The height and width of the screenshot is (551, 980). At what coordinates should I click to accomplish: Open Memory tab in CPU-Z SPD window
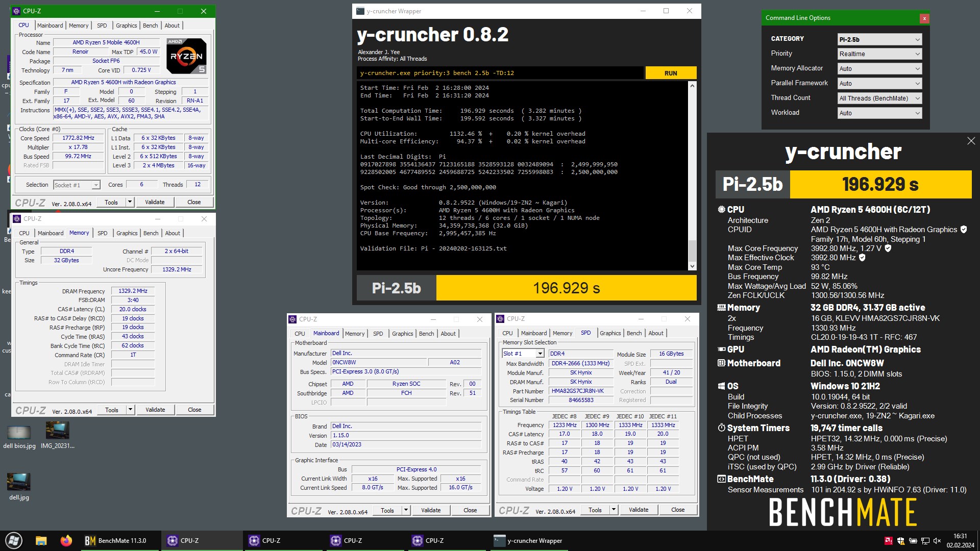(x=562, y=333)
